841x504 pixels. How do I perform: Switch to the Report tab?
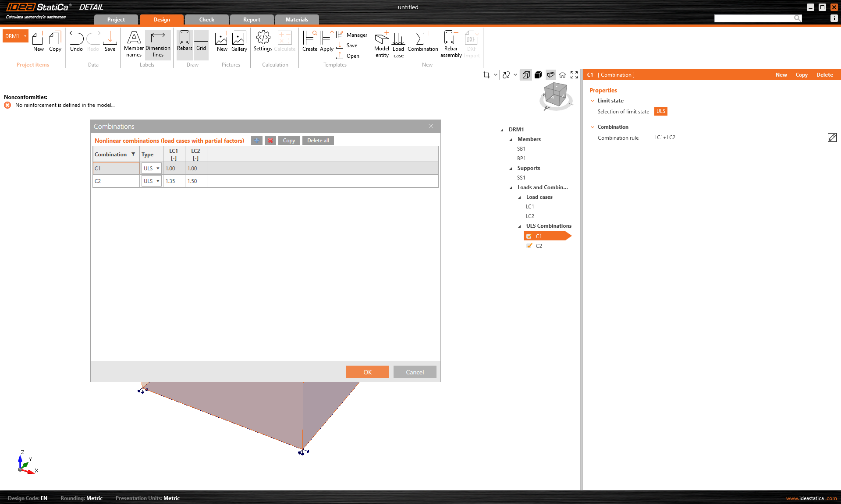(x=252, y=20)
